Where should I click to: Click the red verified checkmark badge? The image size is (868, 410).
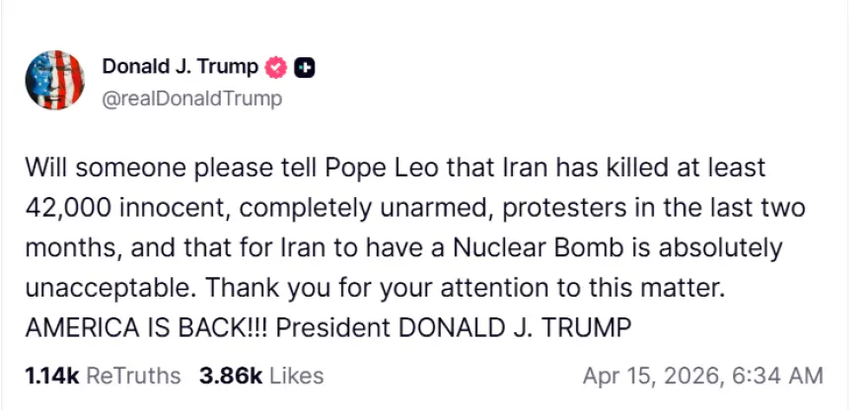[277, 67]
